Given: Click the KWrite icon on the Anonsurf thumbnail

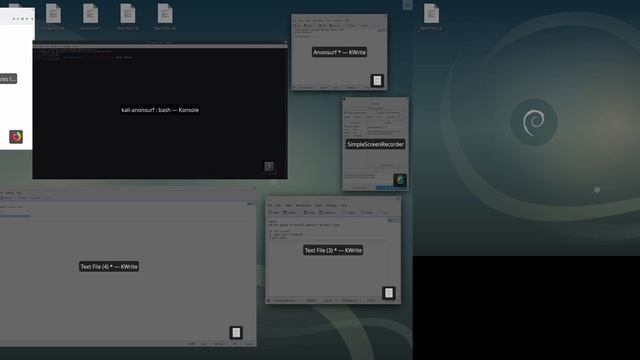Looking at the screenshot, I should click(377, 80).
